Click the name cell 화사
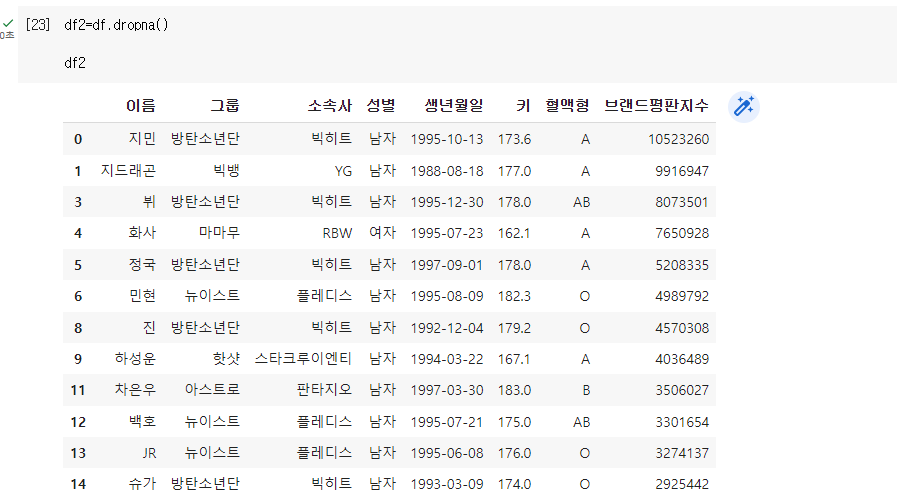 [x=142, y=233]
